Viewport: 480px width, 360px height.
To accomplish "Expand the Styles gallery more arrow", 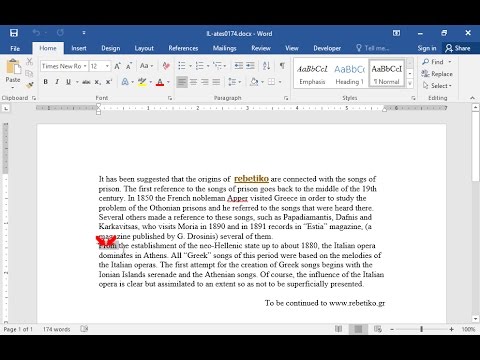I will 410,83.
